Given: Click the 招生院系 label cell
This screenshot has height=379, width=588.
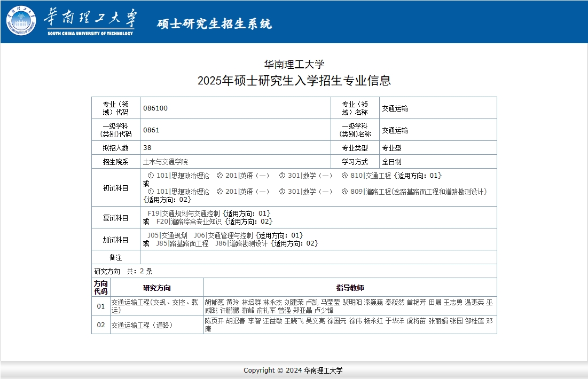Looking at the screenshot, I should tap(115, 162).
